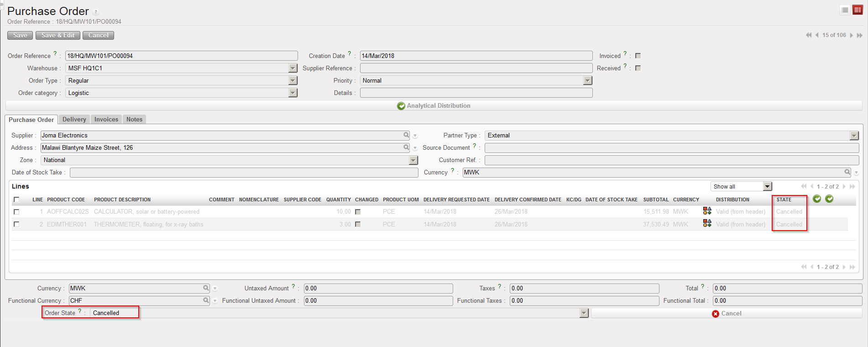The width and height of the screenshot is (868, 347).
Task: Open the Show all filter dropdown
Action: point(768,186)
